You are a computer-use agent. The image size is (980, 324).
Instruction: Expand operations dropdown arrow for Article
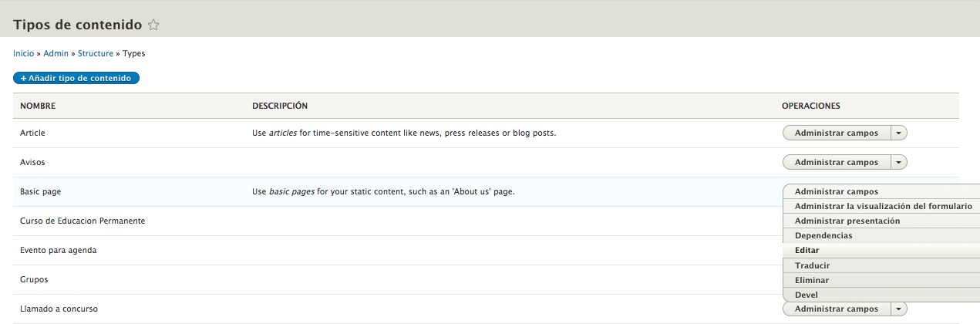click(x=899, y=133)
